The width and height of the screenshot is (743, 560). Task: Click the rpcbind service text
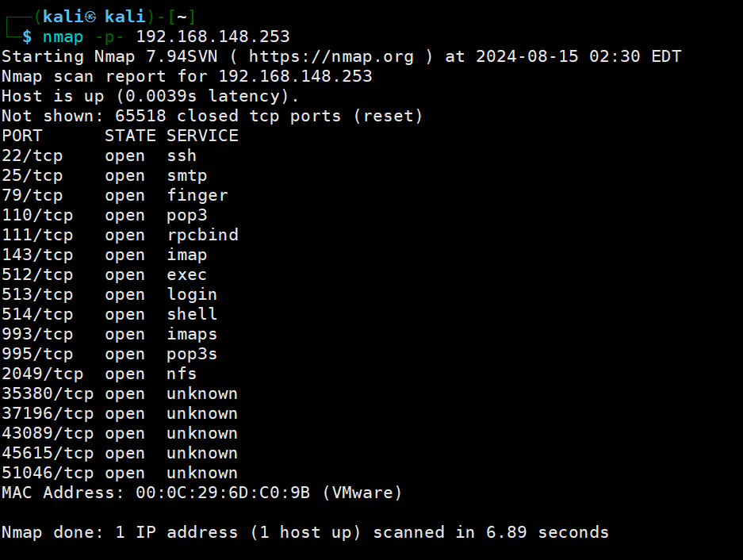[x=203, y=236]
